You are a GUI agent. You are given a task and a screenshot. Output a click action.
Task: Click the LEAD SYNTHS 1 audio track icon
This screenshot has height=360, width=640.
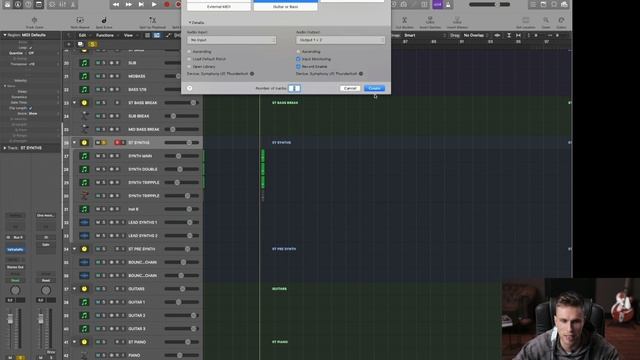click(84, 222)
